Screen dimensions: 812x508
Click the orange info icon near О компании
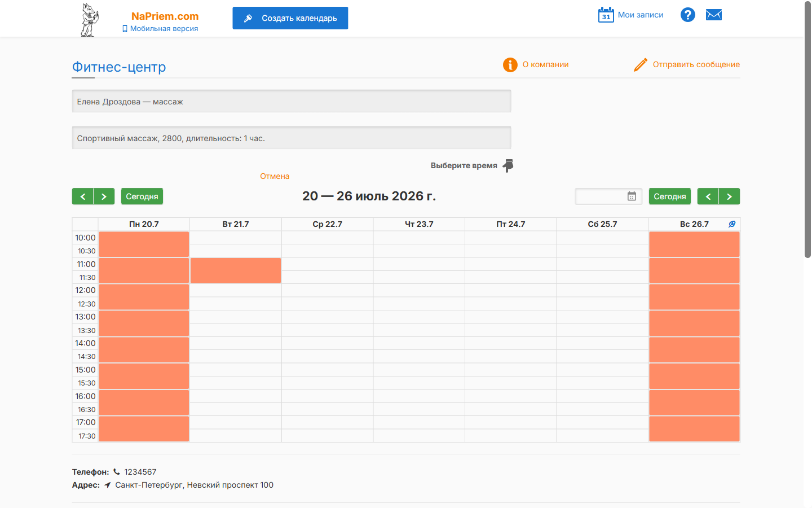(x=510, y=65)
